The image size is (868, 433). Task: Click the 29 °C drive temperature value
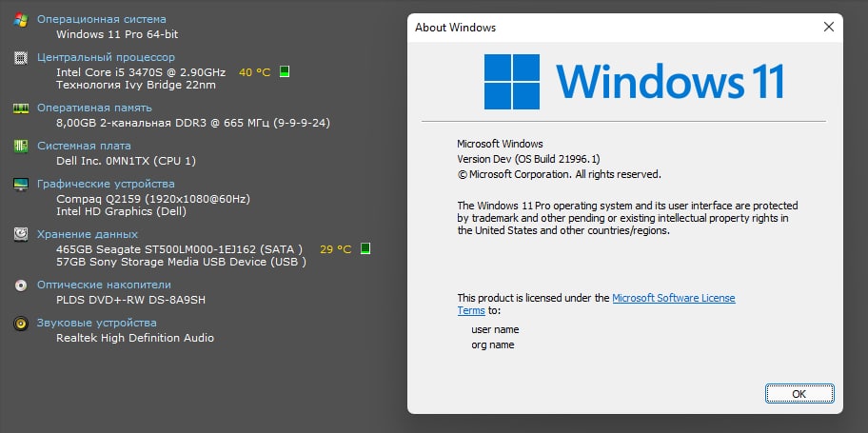tap(335, 249)
